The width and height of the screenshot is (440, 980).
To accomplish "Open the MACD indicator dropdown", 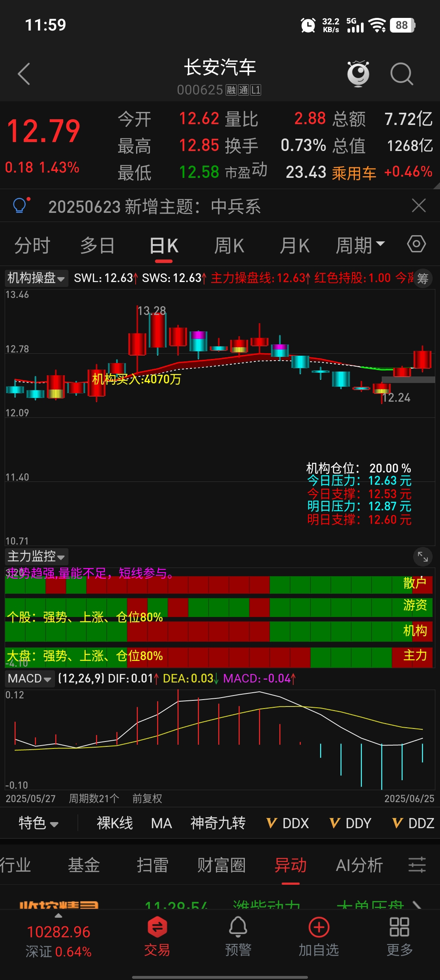I will pos(30,678).
